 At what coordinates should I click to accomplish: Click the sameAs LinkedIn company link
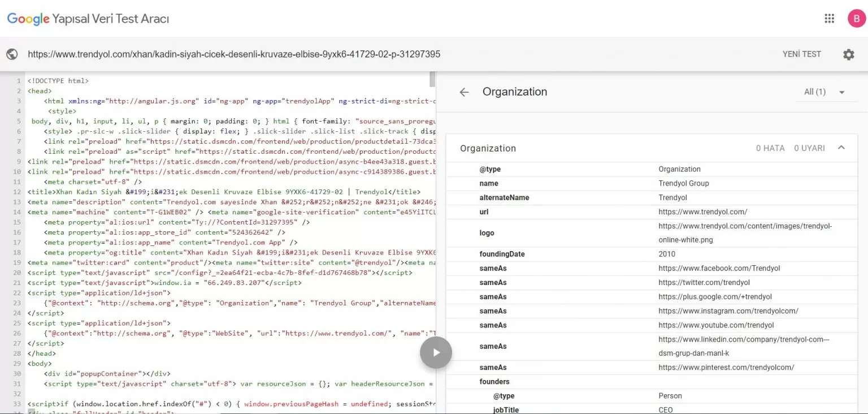744,346
